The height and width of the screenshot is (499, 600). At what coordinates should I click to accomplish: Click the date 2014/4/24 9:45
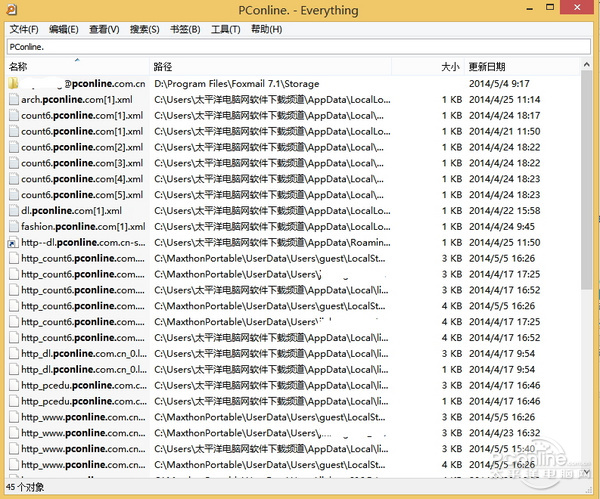pos(502,227)
